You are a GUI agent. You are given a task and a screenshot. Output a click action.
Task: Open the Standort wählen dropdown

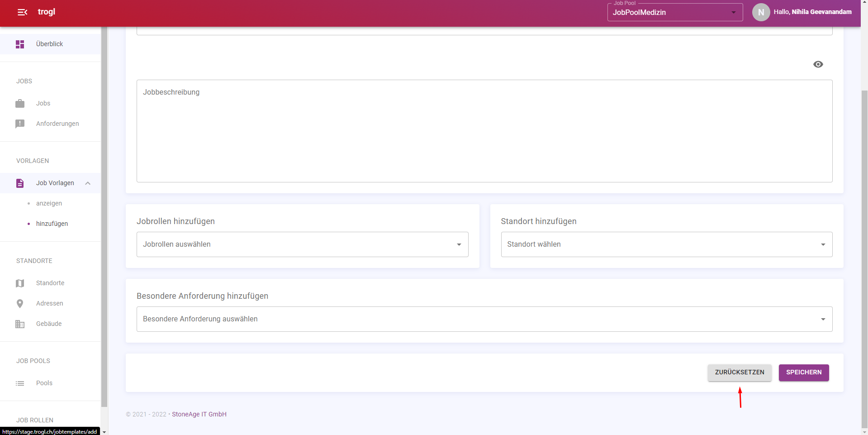(x=666, y=244)
